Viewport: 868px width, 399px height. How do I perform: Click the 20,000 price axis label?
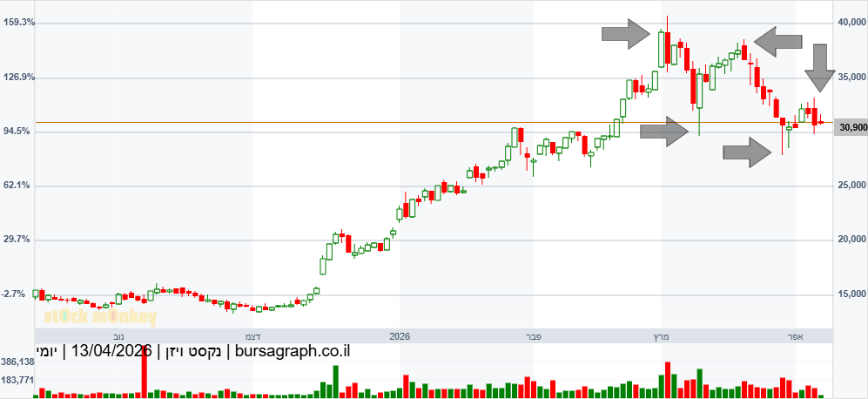pyautogui.click(x=852, y=240)
